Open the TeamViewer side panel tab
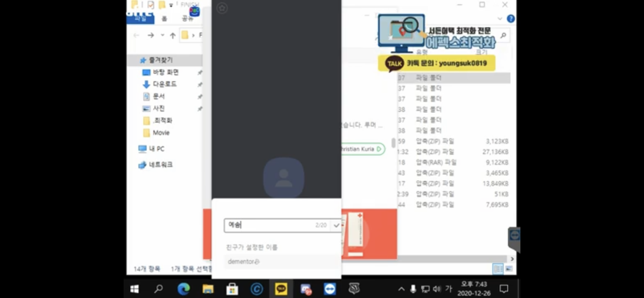Image resolution: width=644 pixels, height=298 pixels. (515, 236)
